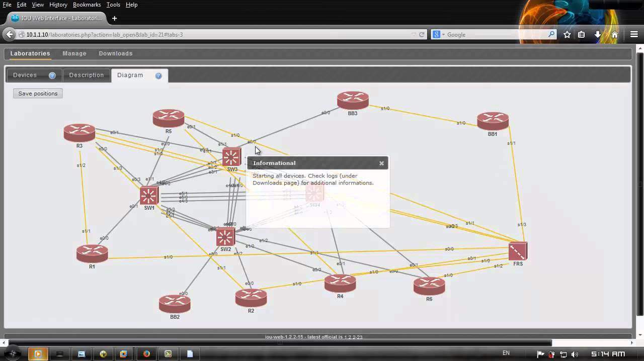The width and height of the screenshot is (644, 361).
Task: Click the help icon beside Devices tab
Action: pyautogui.click(x=52, y=75)
